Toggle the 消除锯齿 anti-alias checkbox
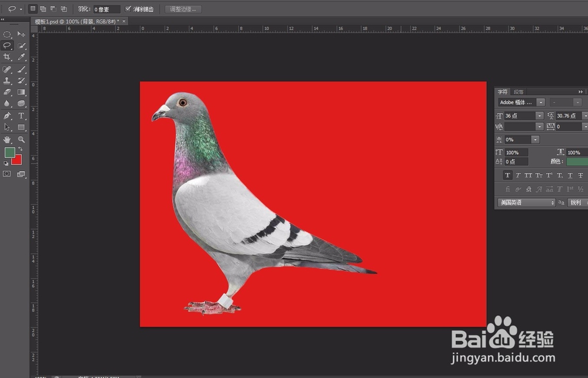 [128, 9]
